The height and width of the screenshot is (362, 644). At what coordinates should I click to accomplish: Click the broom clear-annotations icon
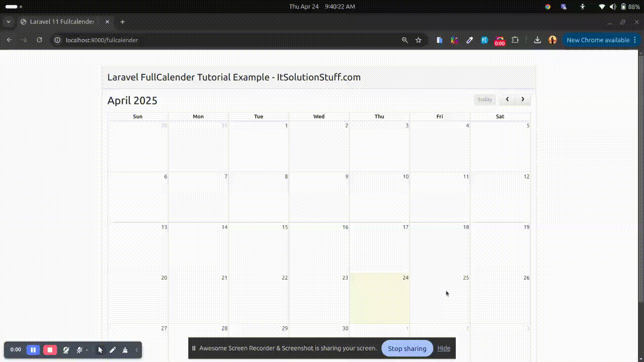[125, 350]
